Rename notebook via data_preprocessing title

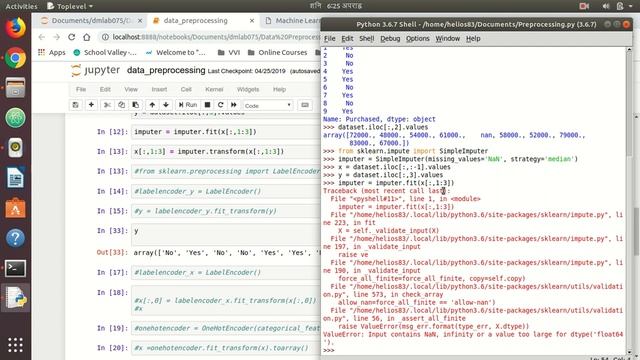point(166,70)
